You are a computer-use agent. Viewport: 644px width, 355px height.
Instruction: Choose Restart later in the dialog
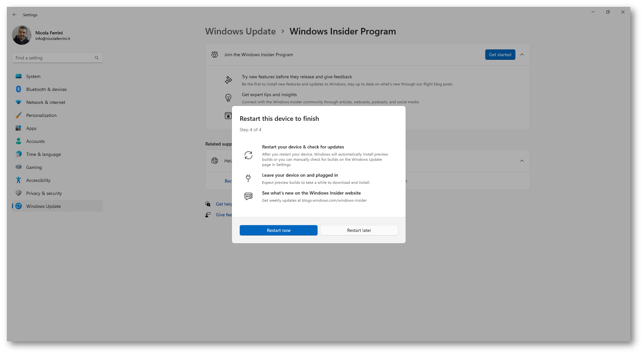359,230
